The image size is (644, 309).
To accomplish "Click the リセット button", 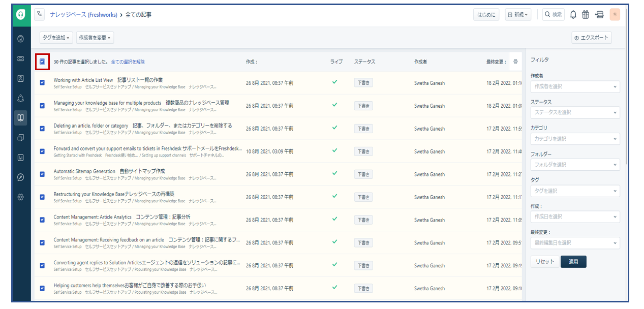I will point(544,262).
